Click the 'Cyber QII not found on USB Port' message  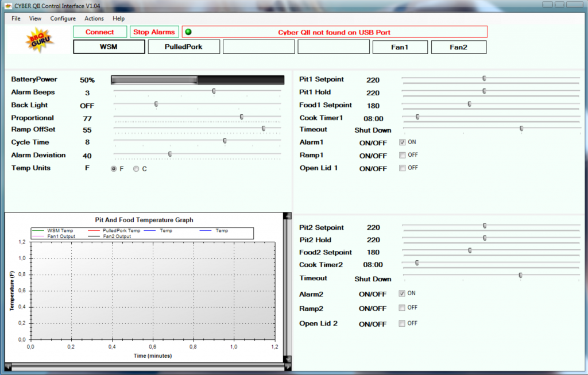334,32
